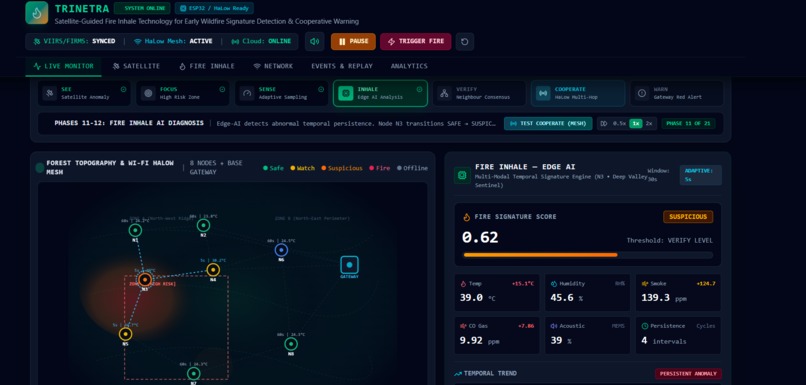Image resolution: width=806 pixels, height=385 pixels.
Task: Open the CO Gas 9.92 ppm card
Action: click(497, 335)
